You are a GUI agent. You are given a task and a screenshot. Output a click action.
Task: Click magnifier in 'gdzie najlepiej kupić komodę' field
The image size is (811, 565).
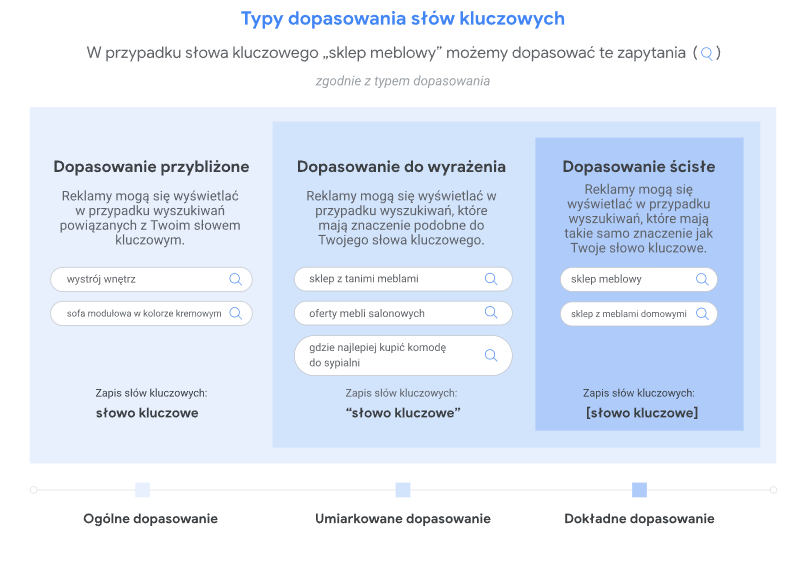[x=491, y=355]
